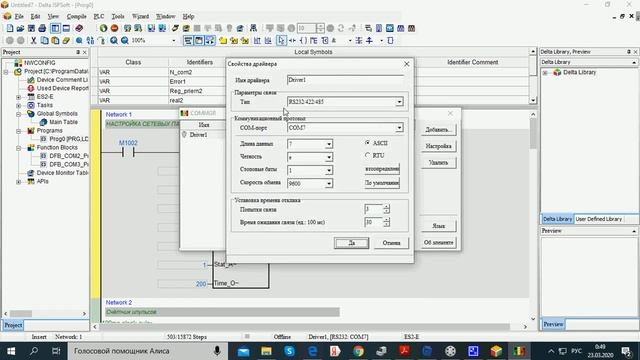
Task: Open the data length dropdown showing 7
Action: point(329,144)
